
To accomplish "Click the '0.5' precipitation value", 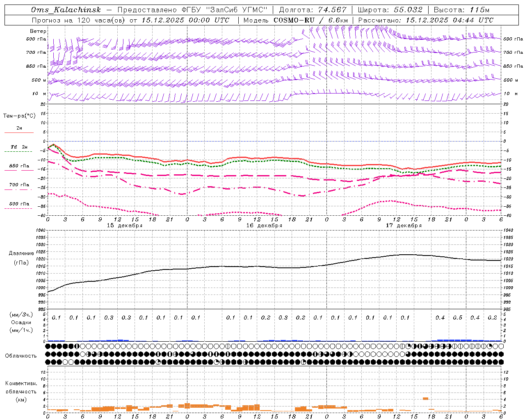I will [x=457, y=318].
